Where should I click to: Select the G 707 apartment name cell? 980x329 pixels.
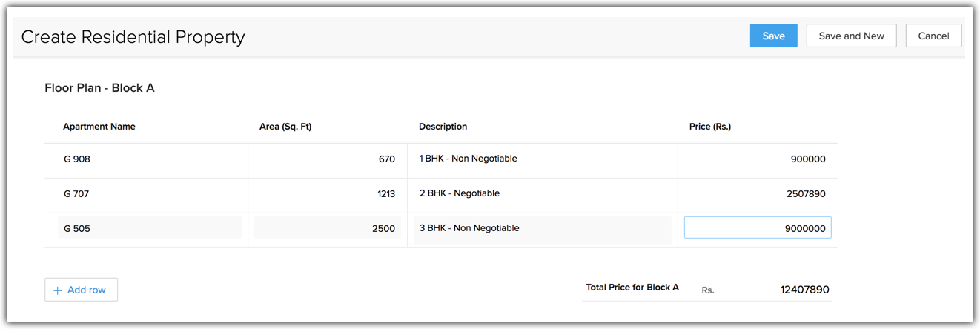click(x=146, y=194)
